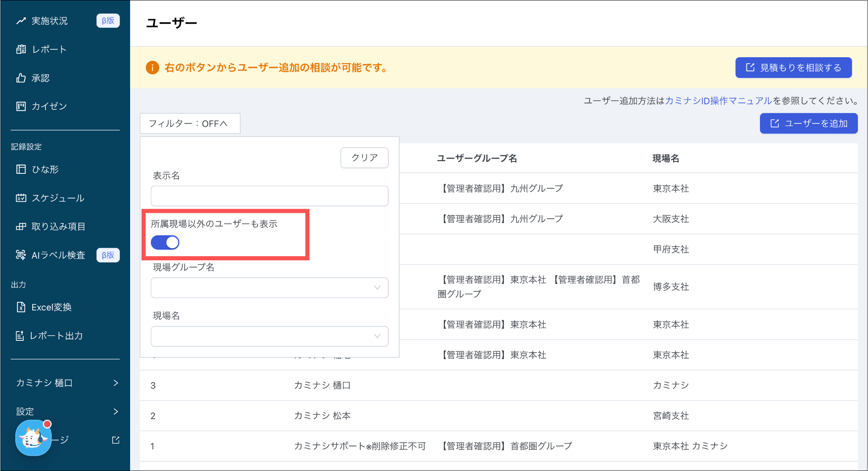
Task: Open 取り込み項目 in the sidebar
Action: tap(58, 226)
